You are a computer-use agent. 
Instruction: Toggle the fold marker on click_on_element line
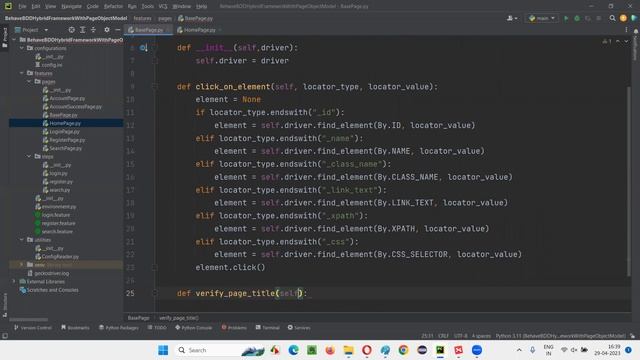tap(155, 87)
